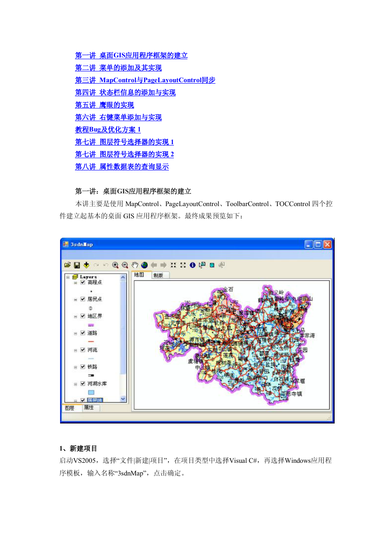Viewport: 392px width, 555px height.
Task: Select the Pan hand tool
Action: point(135,265)
